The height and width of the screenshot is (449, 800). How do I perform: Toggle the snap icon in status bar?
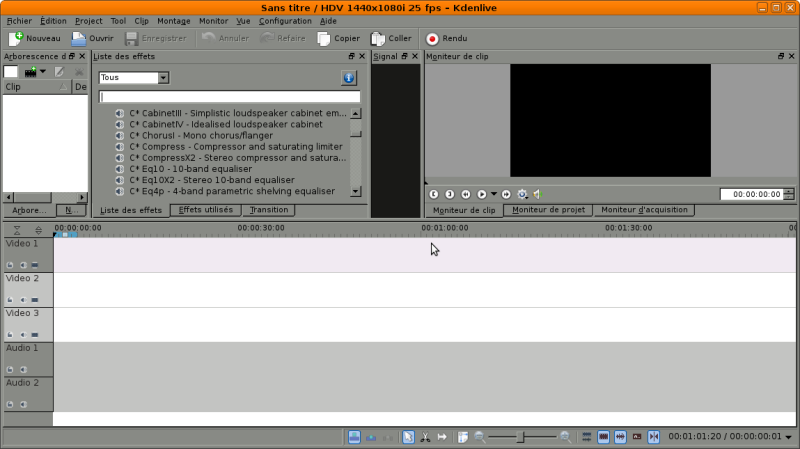click(x=654, y=437)
